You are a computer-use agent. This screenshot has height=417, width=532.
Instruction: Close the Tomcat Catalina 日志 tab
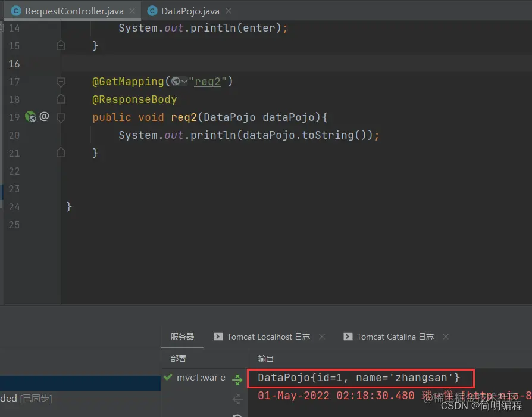[446, 337]
